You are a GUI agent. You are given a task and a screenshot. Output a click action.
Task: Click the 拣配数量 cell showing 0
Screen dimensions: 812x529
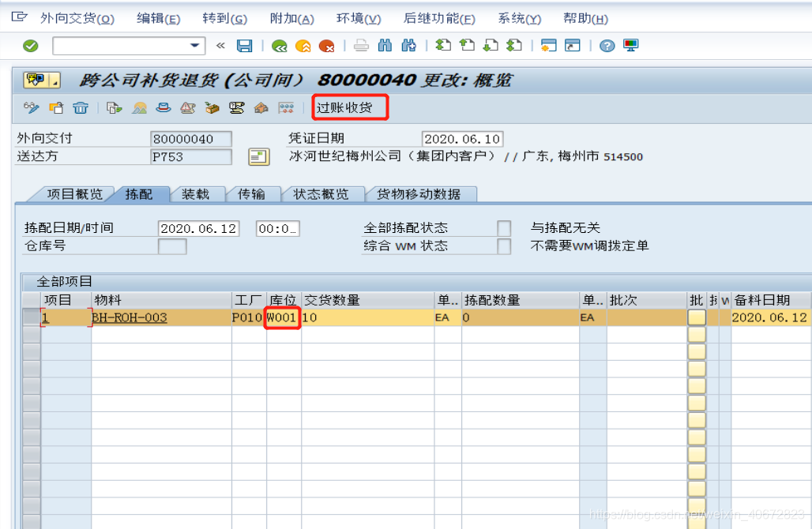520,317
